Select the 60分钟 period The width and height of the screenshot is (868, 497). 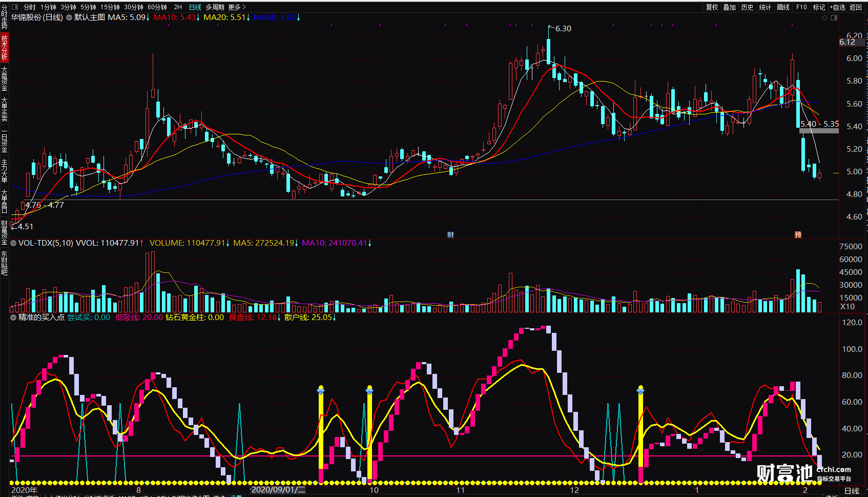[x=157, y=7]
